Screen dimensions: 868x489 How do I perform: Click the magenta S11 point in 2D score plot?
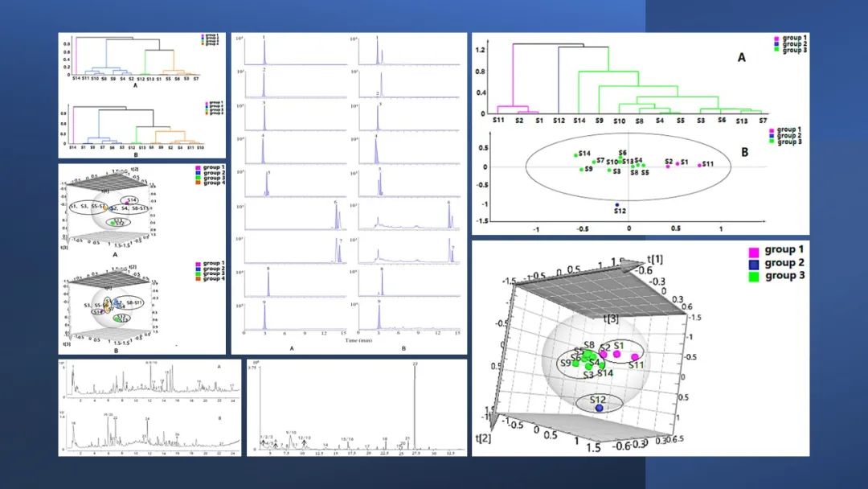pos(699,165)
